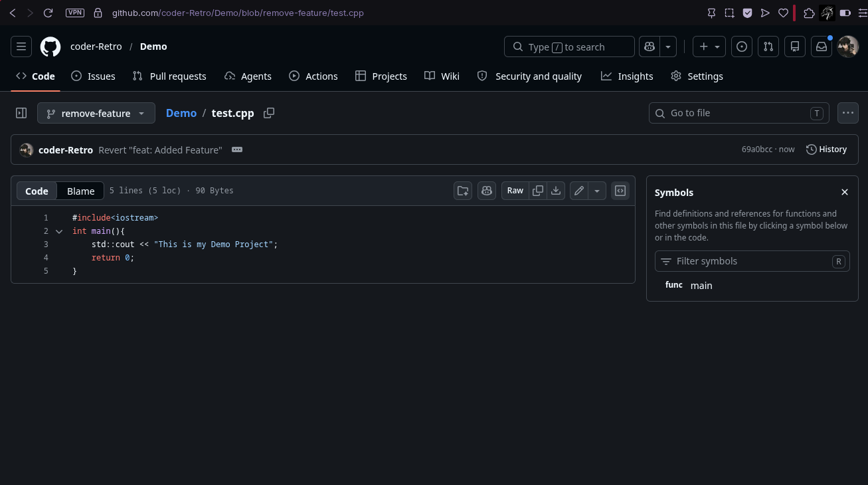Open the notifications inbox icon

pyautogui.click(x=822, y=47)
